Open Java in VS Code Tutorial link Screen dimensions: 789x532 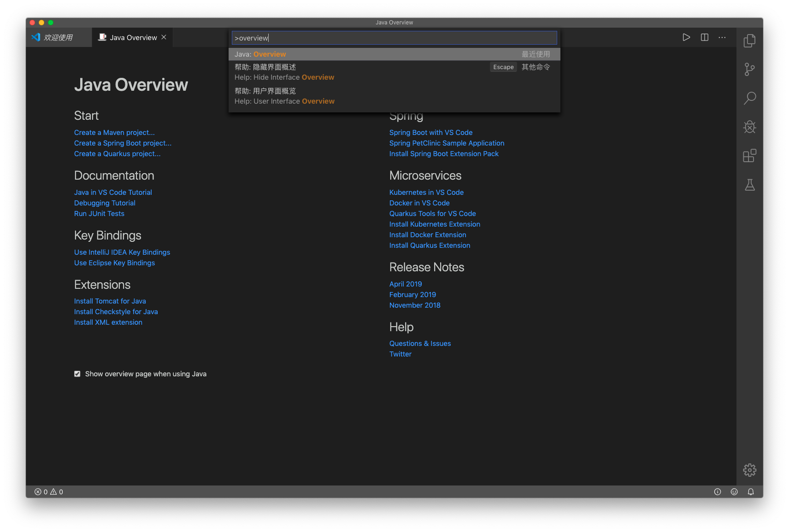coord(113,193)
